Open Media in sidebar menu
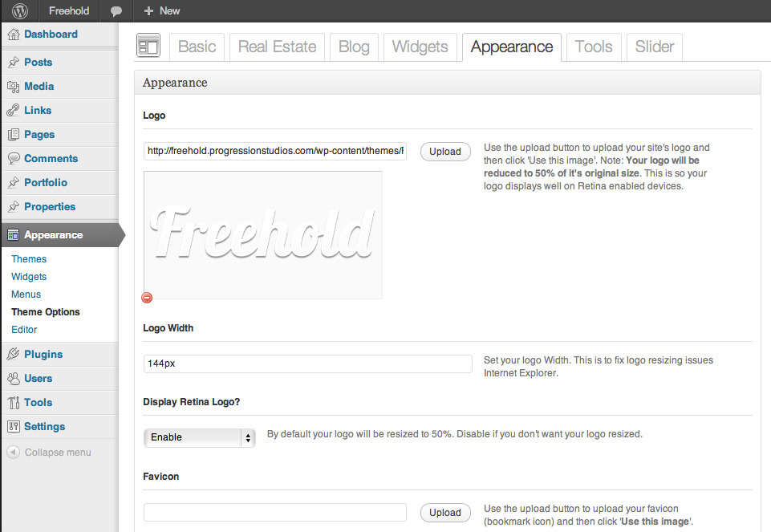Image resolution: width=771 pixels, height=532 pixels. point(39,87)
